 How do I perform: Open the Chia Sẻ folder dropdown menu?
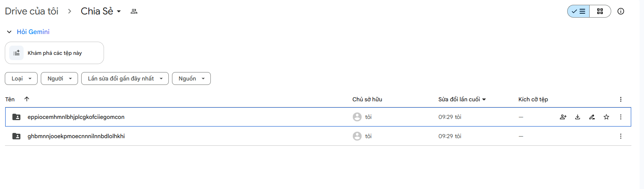pyautogui.click(x=101, y=11)
